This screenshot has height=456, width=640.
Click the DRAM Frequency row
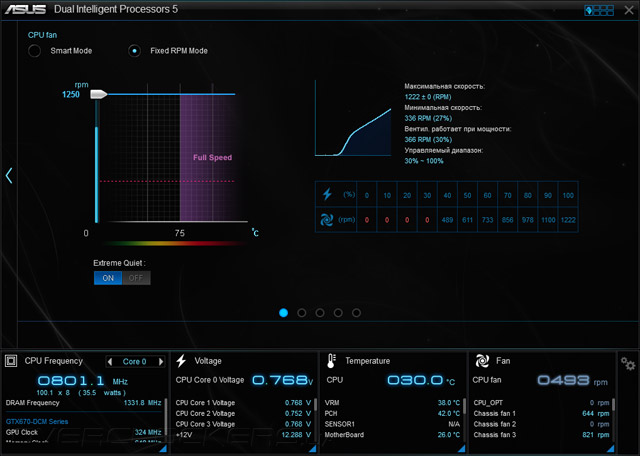click(84, 403)
